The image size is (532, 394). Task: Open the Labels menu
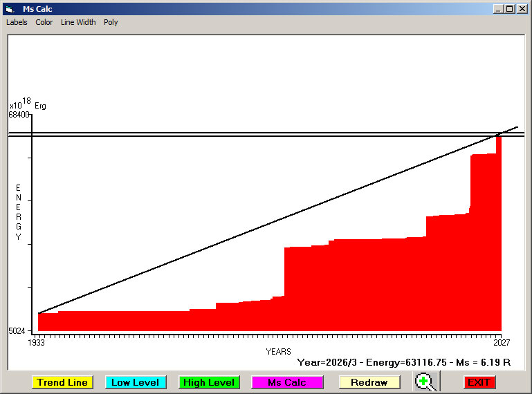click(17, 22)
